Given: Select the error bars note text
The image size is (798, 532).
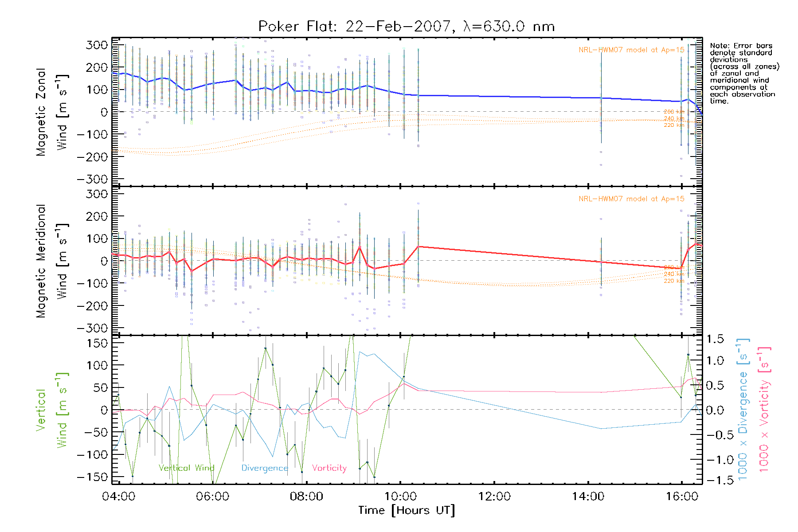Looking at the screenshot, I should [744, 73].
